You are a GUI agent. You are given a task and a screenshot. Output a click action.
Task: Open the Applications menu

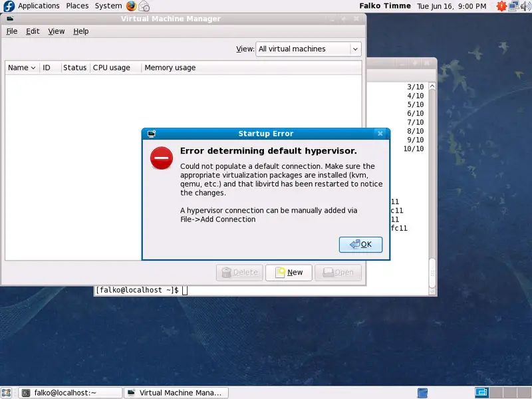39,6
